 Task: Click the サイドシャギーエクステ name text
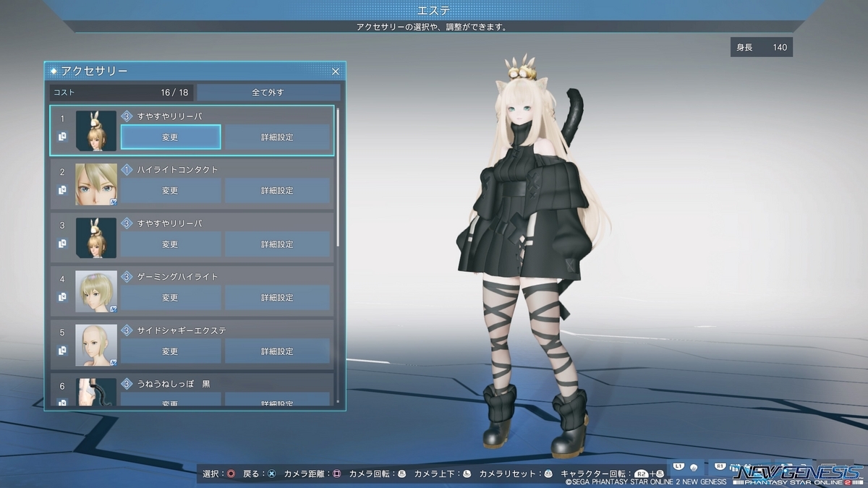tap(182, 330)
